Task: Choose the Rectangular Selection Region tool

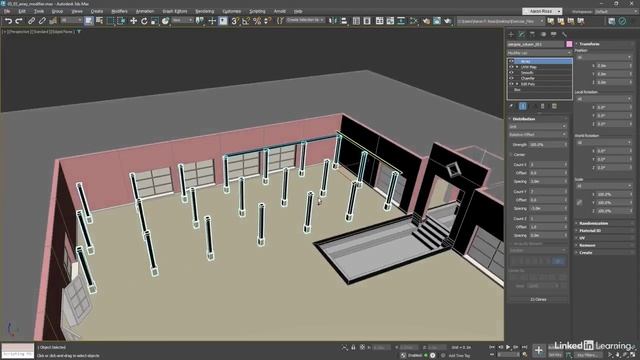Action: (110, 21)
